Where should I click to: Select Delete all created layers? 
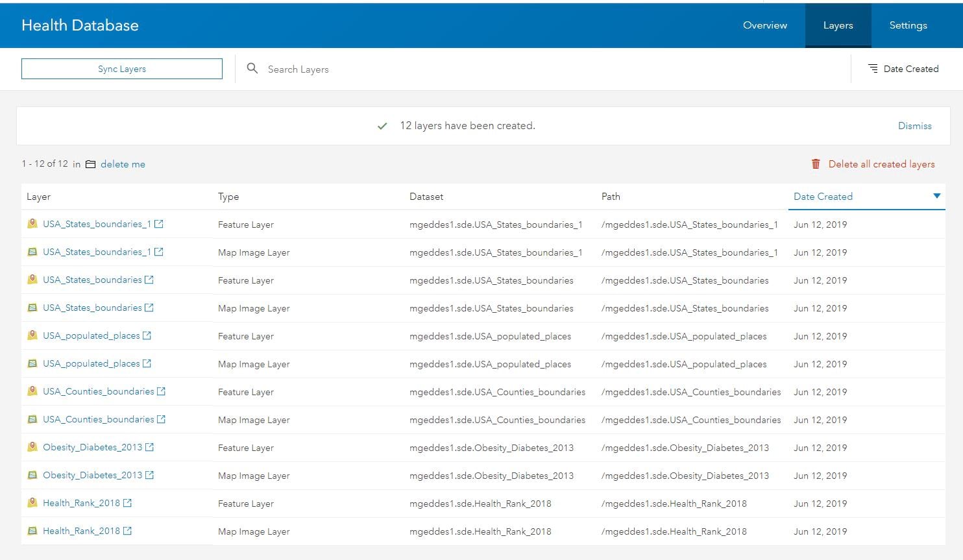click(881, 164)
